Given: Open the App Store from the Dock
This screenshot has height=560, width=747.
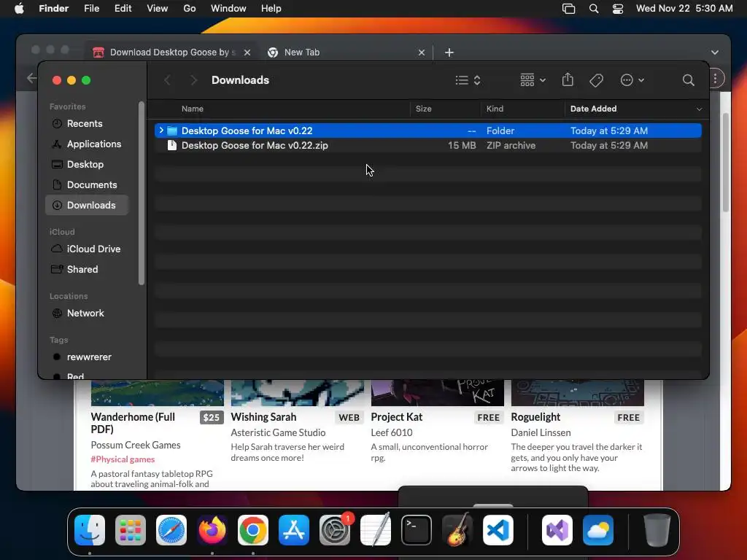Looking at the screenshot, I should [294, 530].
